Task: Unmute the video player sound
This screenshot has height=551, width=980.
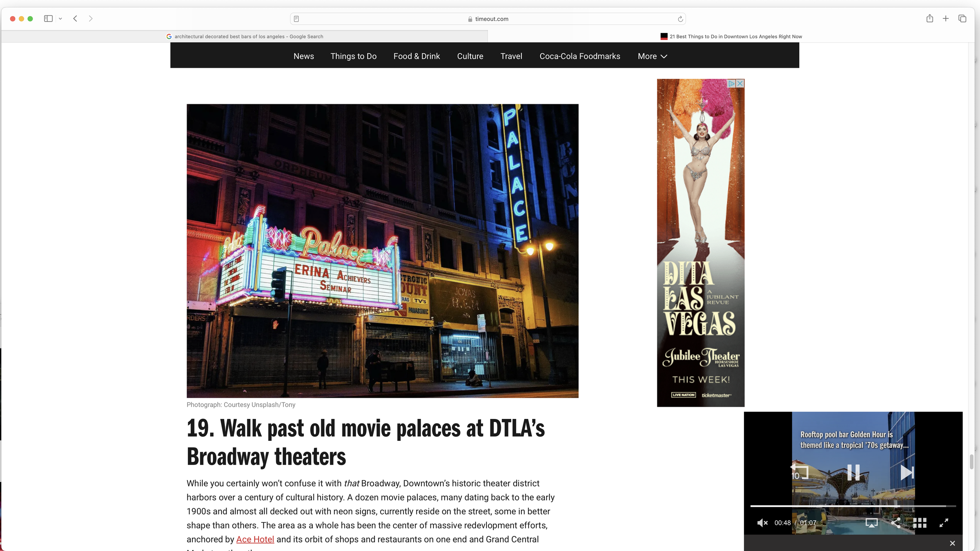Action: [x=762, y=523]
